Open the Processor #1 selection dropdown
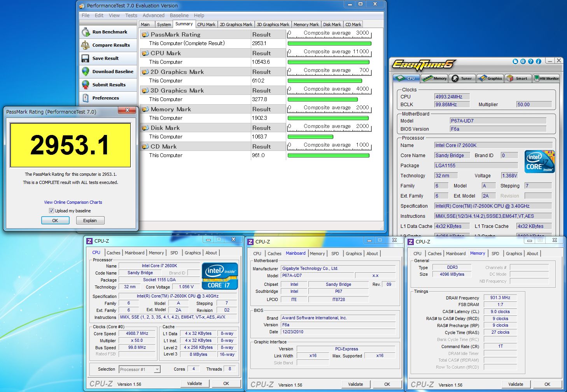The height and width of the screenshot is (392, 567). tap(157, 369)
